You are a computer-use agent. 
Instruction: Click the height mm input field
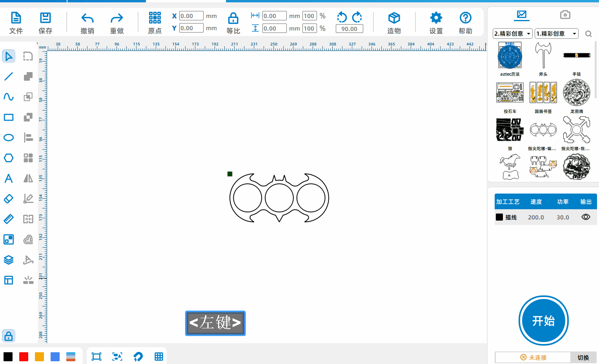[275, 29]
